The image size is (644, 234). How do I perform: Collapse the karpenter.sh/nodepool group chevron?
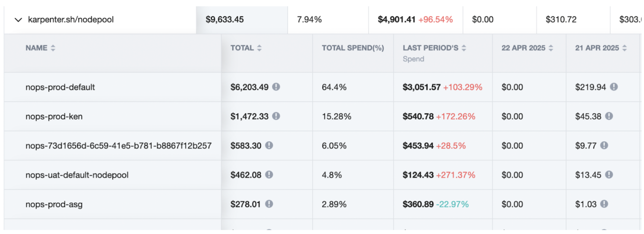click(x=18, y=20)
